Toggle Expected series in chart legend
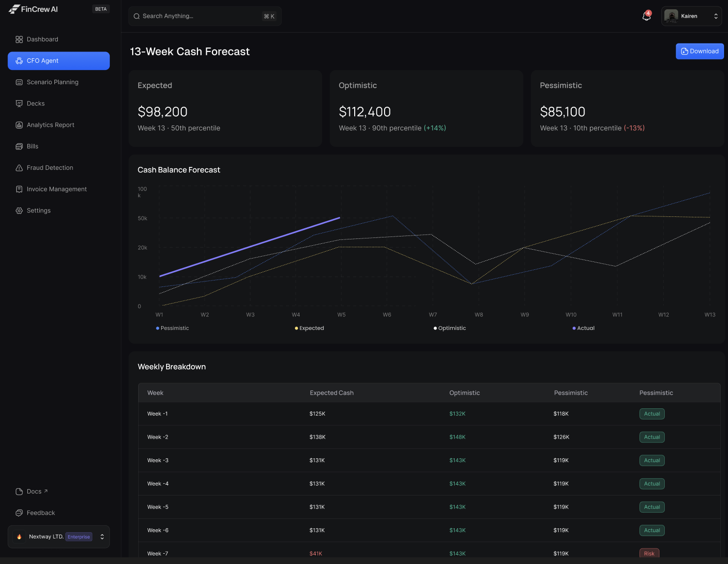 pos(310,328)
